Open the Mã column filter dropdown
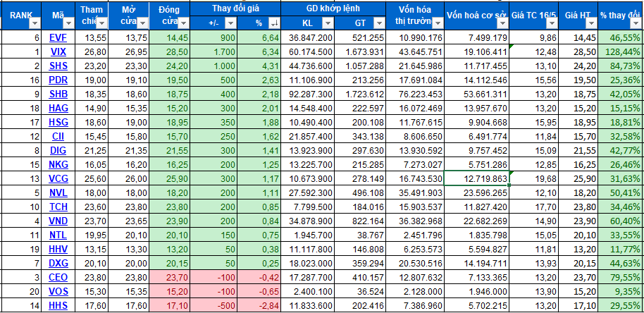This screenshot has height=313, width=644. (x=68, y=23)
